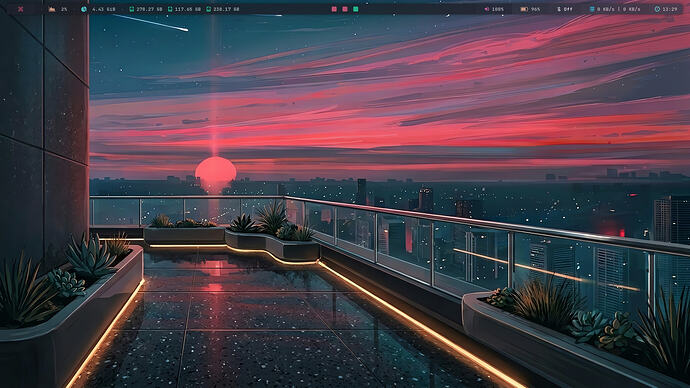Viewport: 690px width, 388px height.
Task: Click the network traffic icon
Action: pyautogui.click(x=592, y=9)
